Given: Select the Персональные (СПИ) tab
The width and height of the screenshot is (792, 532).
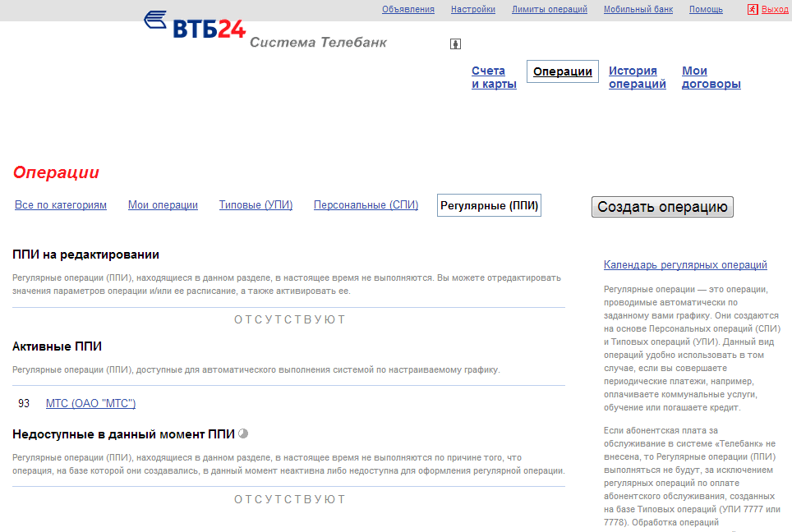Looking at the screenshot, I should click(366, 205).
